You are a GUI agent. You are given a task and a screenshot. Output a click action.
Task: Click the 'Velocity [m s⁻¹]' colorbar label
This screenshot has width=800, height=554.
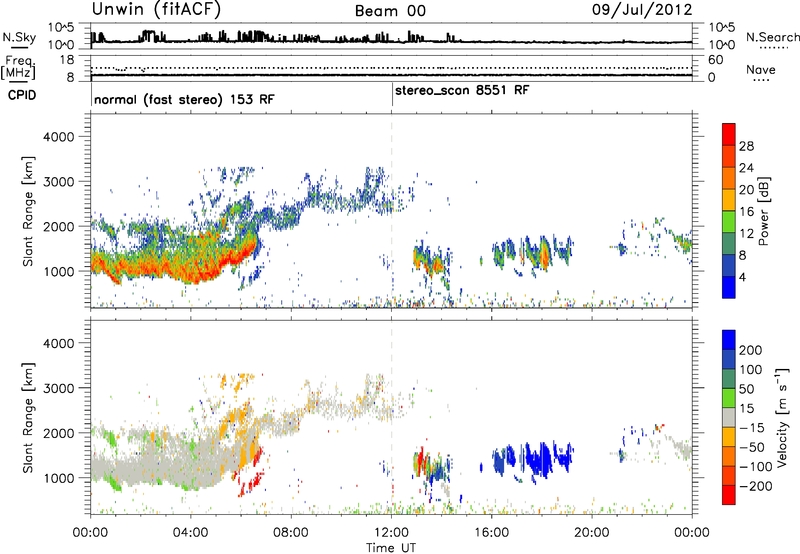pyautogui.click(x=782, y=417)
